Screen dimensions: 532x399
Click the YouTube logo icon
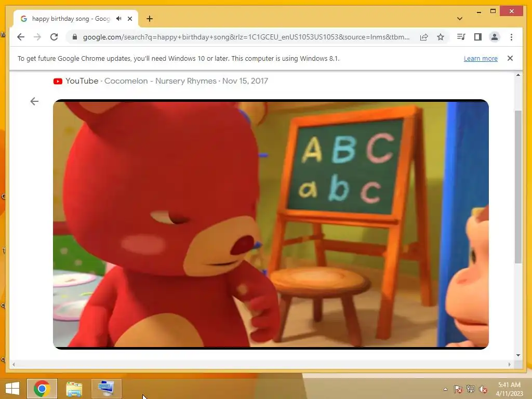58,81
